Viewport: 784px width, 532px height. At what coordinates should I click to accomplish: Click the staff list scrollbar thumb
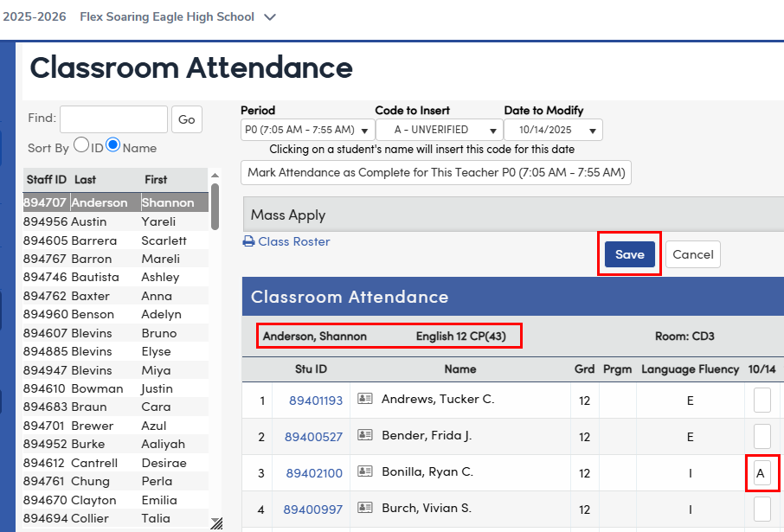coord(215,207)
